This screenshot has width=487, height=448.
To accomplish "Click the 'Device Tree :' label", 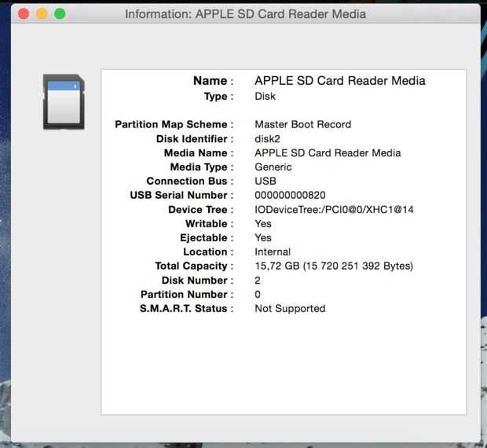I will (x=200, y=210).
